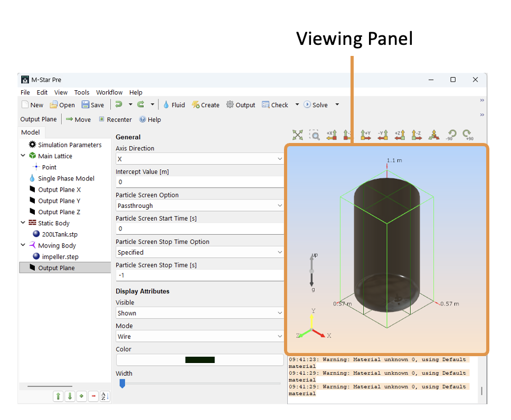The width and height of the screenshot is (511, 420).
Task: Expand the Visible dropdown showing Shown
Action: 200,313
